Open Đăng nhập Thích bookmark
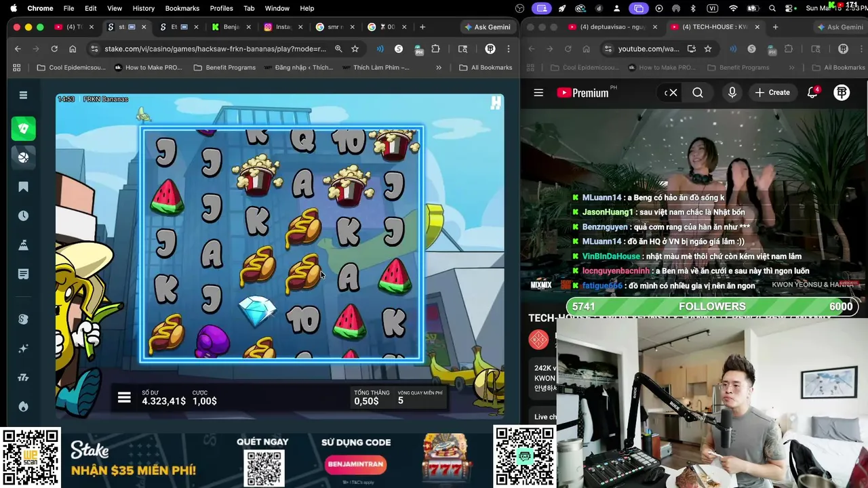 click(298, 68)
